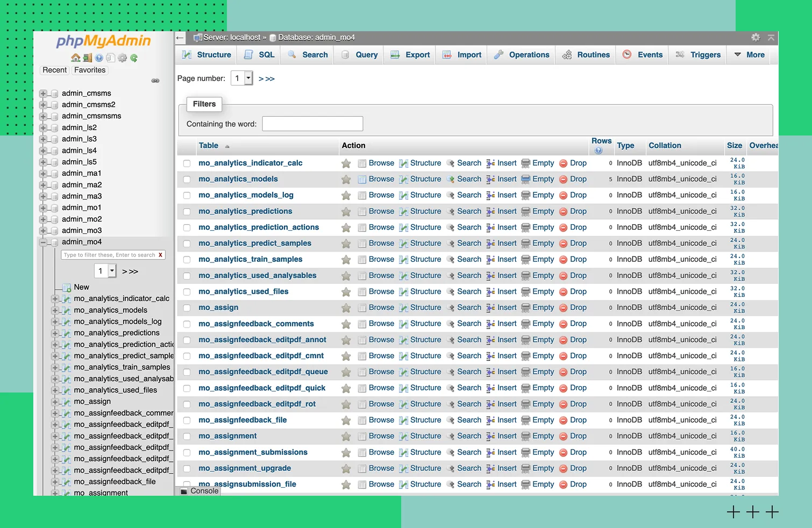
Task: Click the Favorites button in sidebar
Action: click(90, 70)
